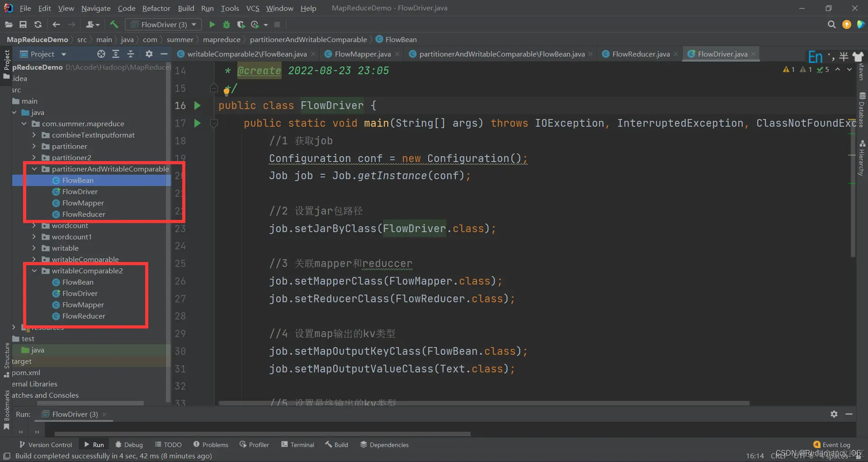The height and width of the screenshot is (462, 868).
Task: Collapse the com.summer.mapreduce package
Action: pos(24,124)
